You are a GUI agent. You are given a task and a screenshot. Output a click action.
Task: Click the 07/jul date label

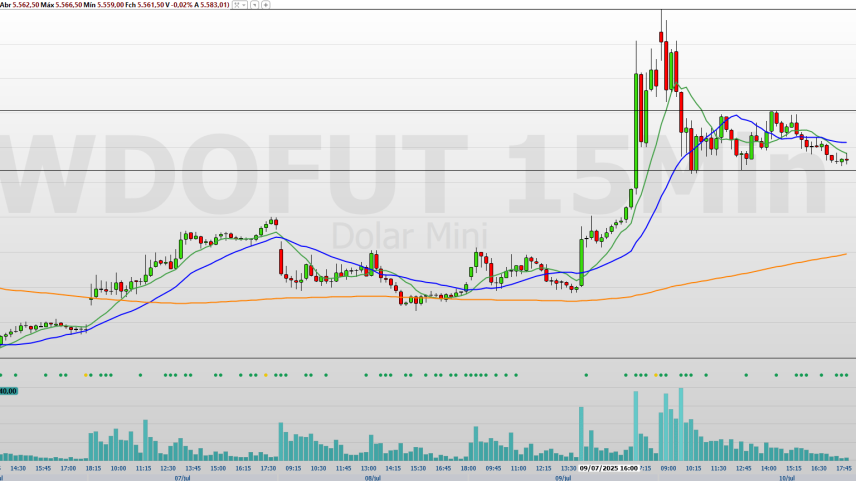[182, 478]
